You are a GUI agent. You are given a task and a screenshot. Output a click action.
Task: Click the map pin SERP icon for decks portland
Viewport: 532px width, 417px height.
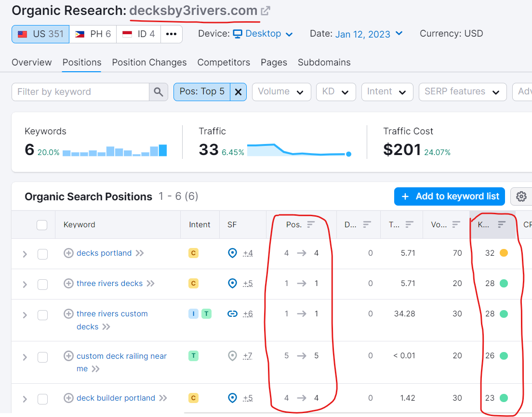click(232, 252)
